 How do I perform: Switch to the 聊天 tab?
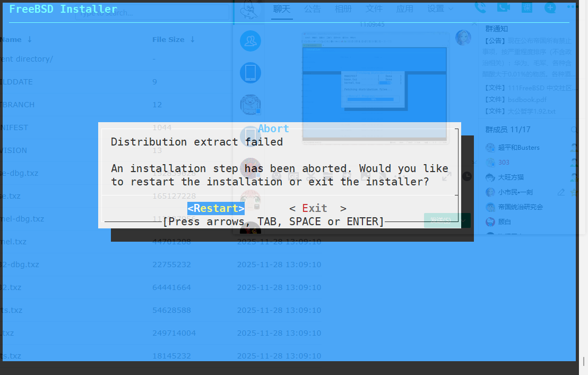tap(282, 9)
